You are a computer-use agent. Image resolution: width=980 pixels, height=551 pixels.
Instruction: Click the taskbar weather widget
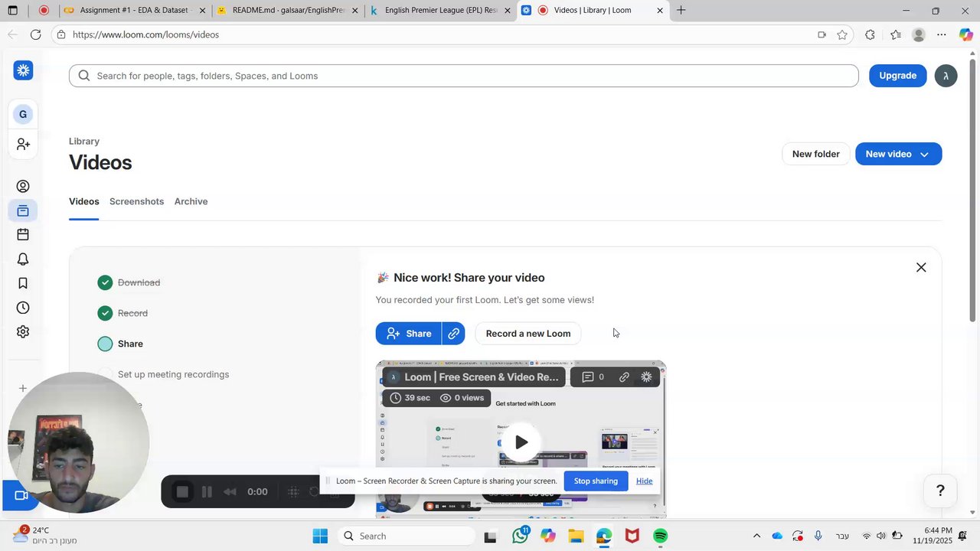(x=46, y=536)
